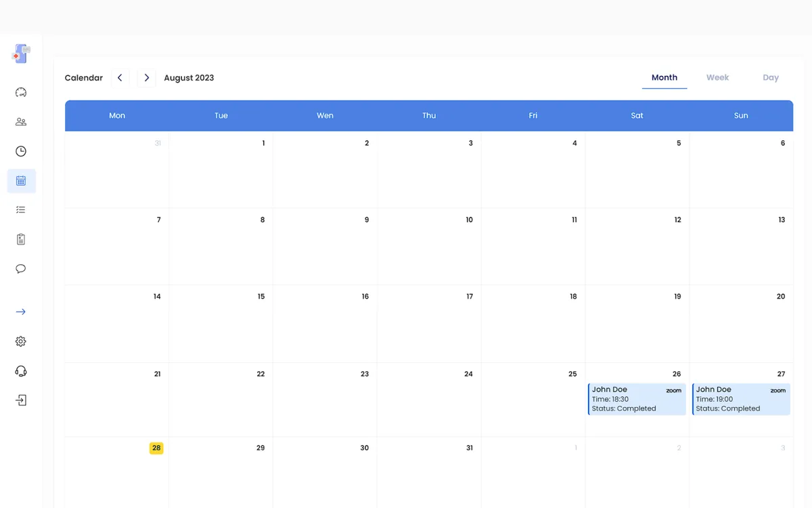Select date 1 in the first week
The height and width of the screenshot is (508, 812).
click(x=263, y=143)
